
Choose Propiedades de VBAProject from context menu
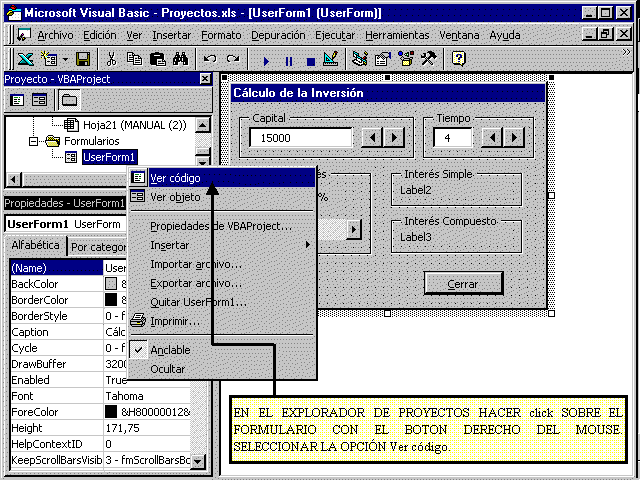click(x=222, y=226)
